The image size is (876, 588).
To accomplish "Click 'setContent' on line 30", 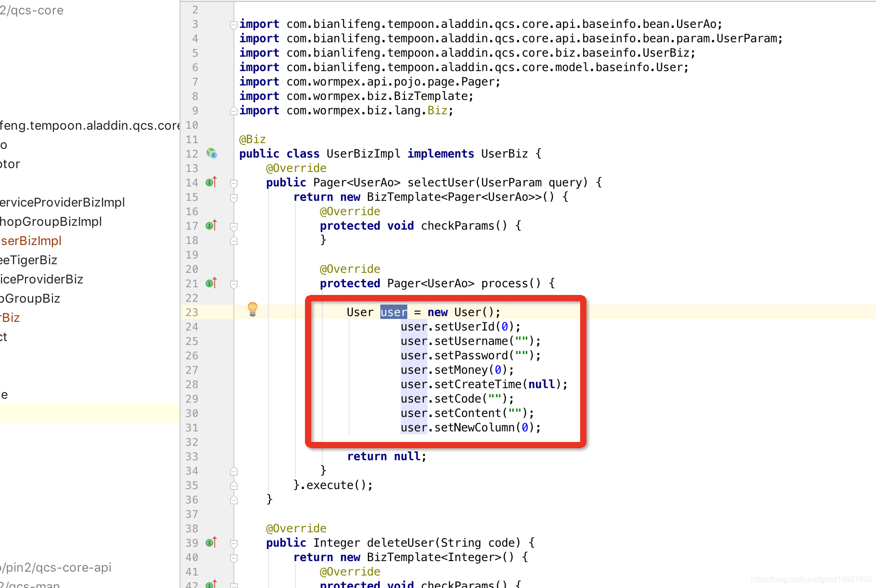I will (468, 413).
